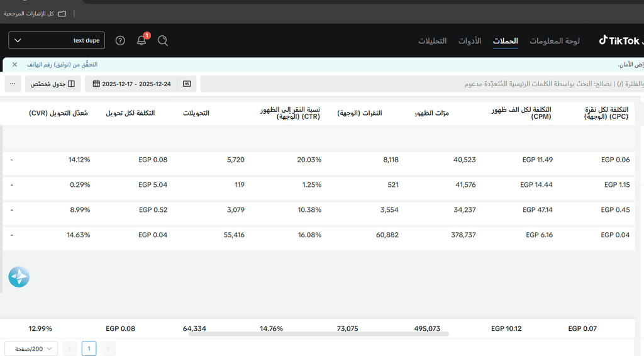Screen dimensions: 644x356
Task: Grab the horizontal table scrollbar
Action: coord(318,334)
